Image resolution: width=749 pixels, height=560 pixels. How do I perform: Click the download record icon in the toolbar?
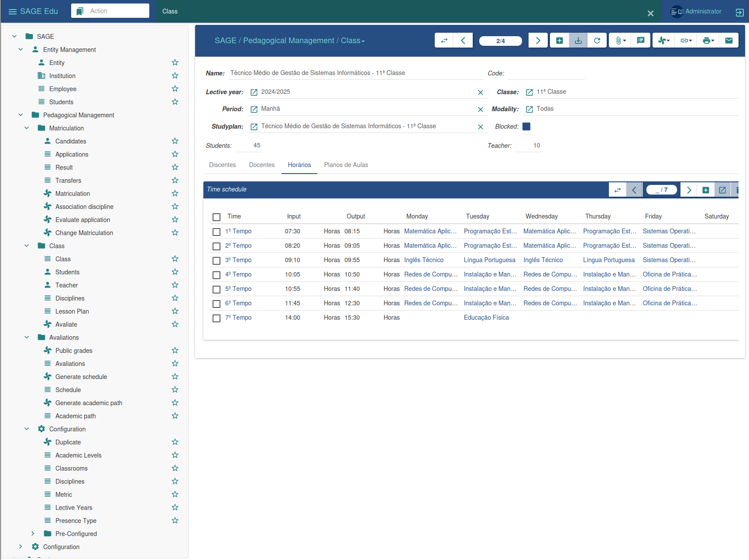tap(578, 40)
